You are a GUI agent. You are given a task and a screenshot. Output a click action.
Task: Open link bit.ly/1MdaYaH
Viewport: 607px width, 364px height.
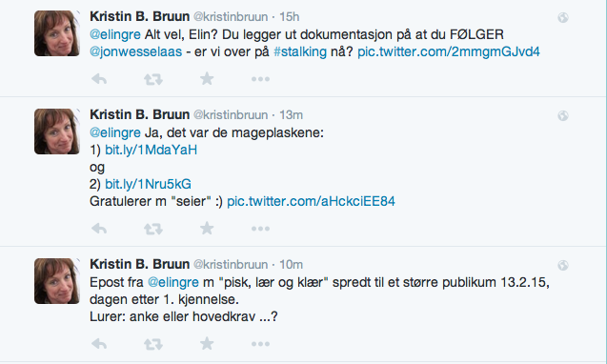coord(151,150)
